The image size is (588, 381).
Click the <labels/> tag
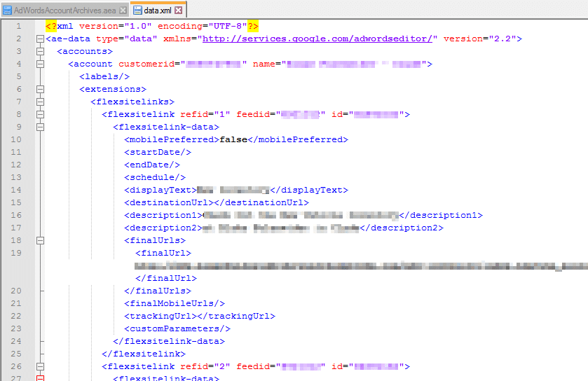click(104, 76)
